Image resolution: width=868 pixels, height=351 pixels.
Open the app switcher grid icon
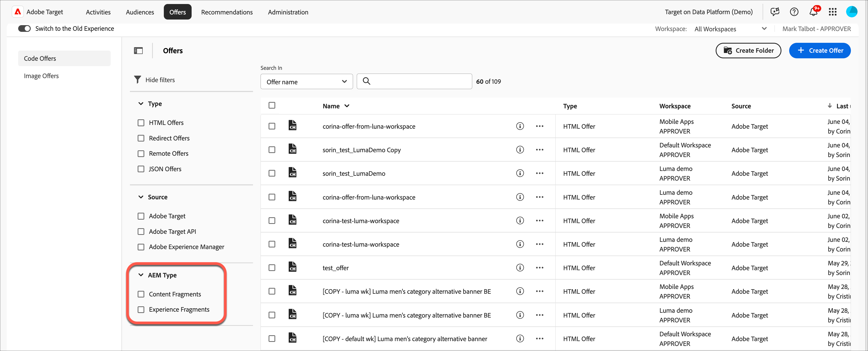[x=832, y=12]
